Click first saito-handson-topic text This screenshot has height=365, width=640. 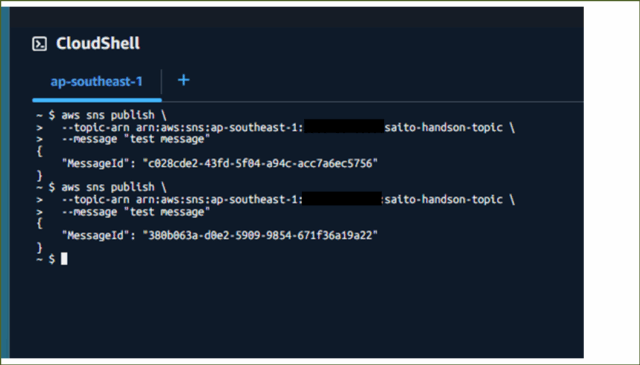point(444,128)
